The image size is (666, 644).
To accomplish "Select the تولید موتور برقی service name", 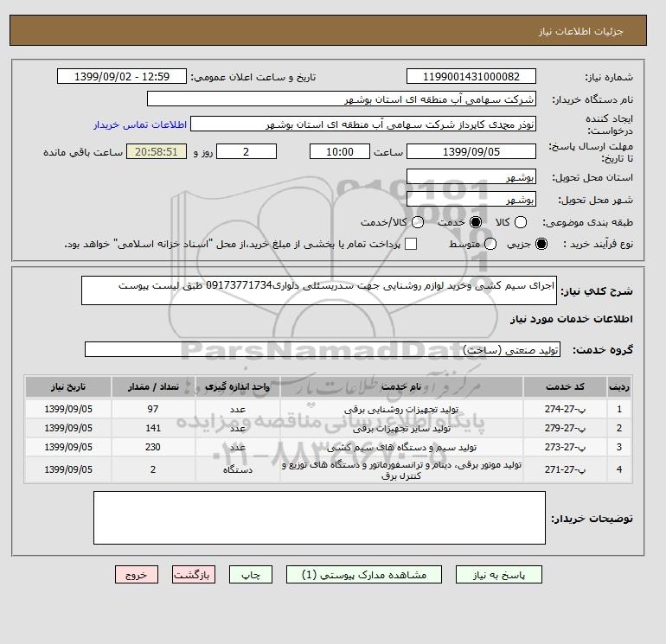I will tap(401, 470).
